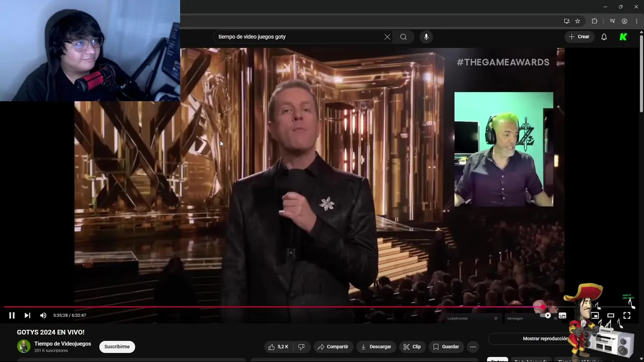Like the video with 5,2 K likes

[278, 347]
